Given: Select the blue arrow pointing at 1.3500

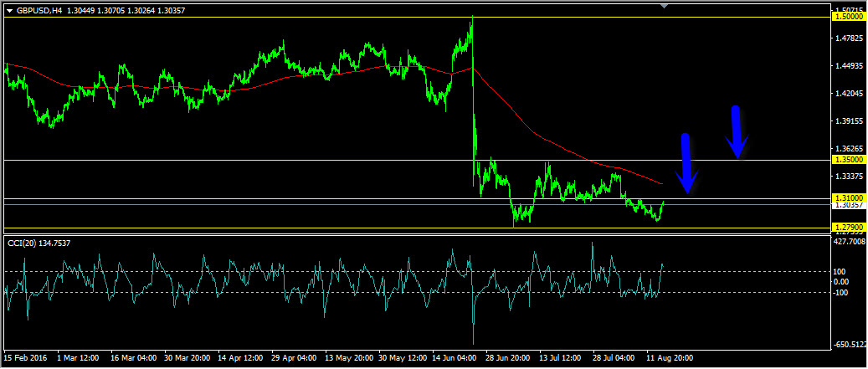Looking at the screenshot, I should [x=737, y=131].
